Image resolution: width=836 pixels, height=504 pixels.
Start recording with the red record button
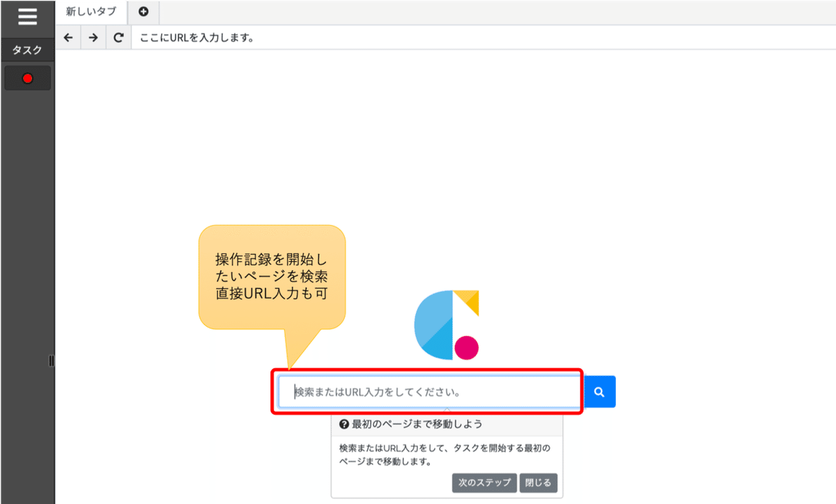(x=27, y=77)
